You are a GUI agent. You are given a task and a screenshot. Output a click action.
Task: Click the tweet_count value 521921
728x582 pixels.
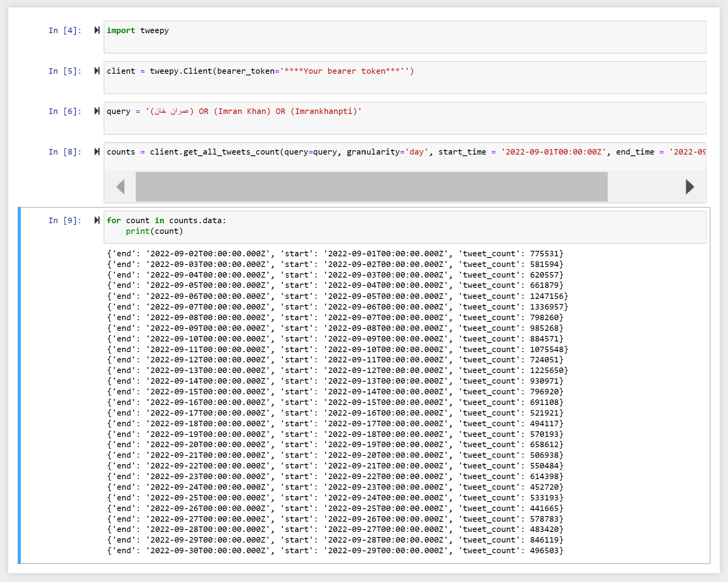[544, 413]
